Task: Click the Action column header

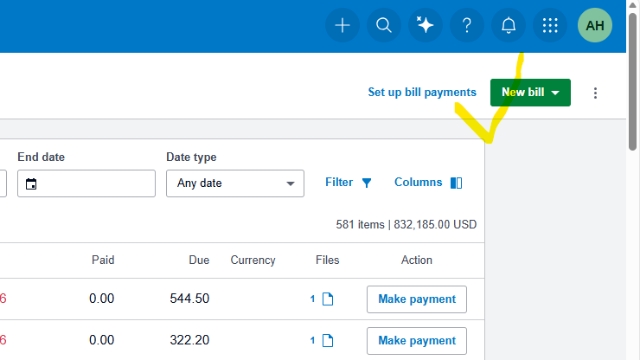Action: pos(416,260)
